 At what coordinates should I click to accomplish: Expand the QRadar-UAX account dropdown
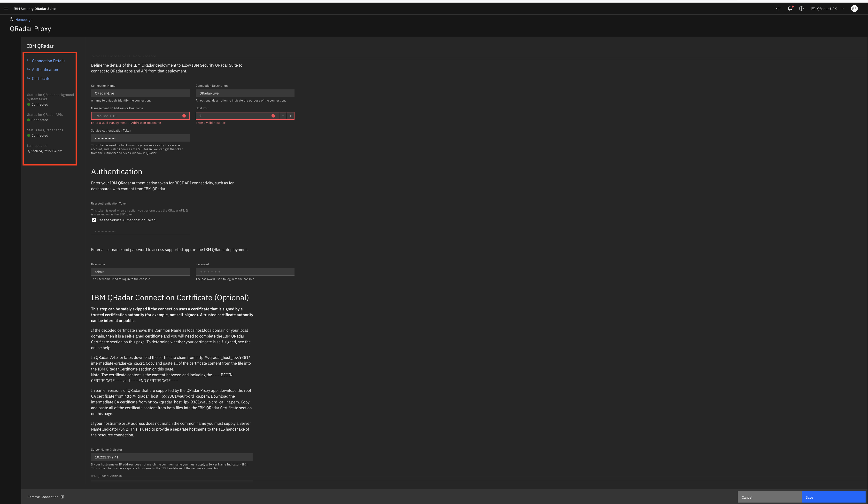click(x=828, y=9)
